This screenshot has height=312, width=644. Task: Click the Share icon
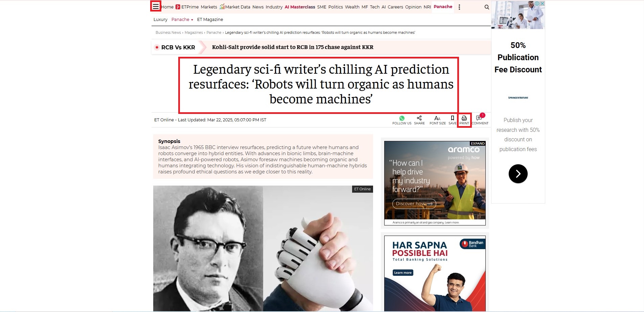tap(419, 120)
